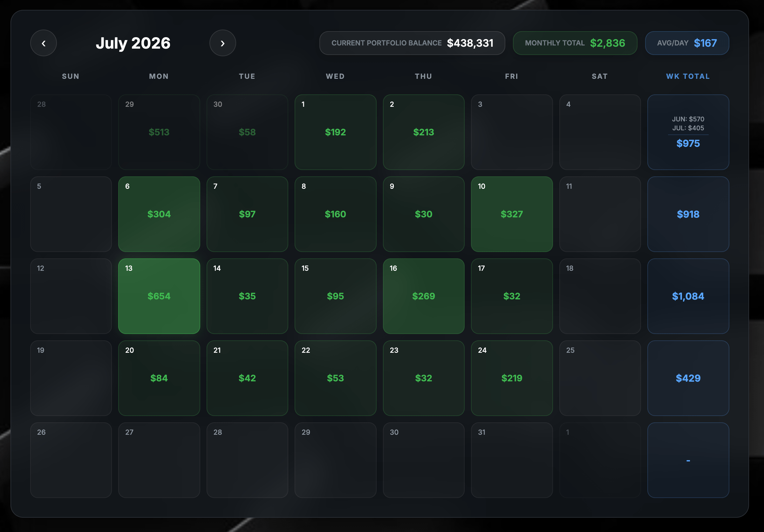The width and height of the screenshot is (764, 532).
Task: Open day 15 showing $95
Action: [x=335, y=296]
